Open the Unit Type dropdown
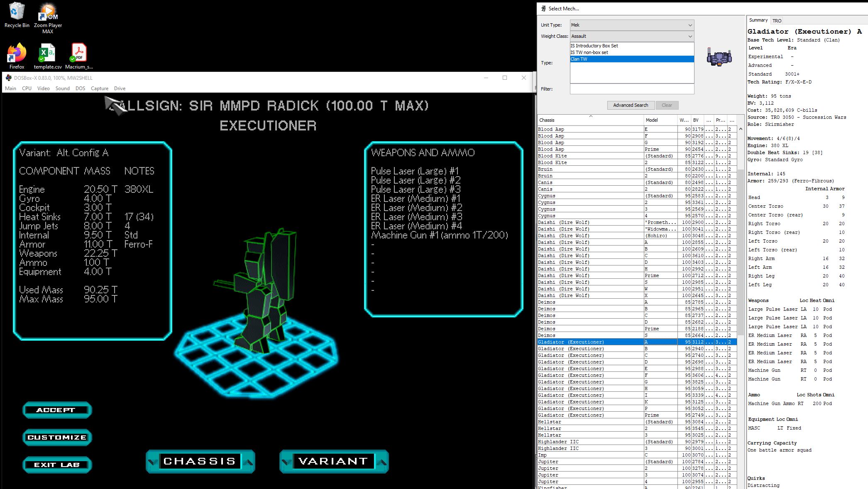The height and width of the screenshot is (489, 868). pos(631,25)
